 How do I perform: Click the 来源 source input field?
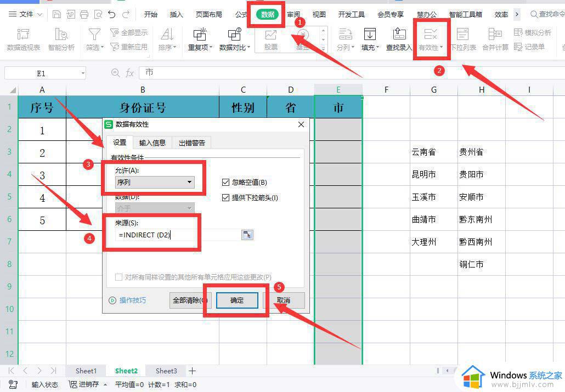[178, 235]
